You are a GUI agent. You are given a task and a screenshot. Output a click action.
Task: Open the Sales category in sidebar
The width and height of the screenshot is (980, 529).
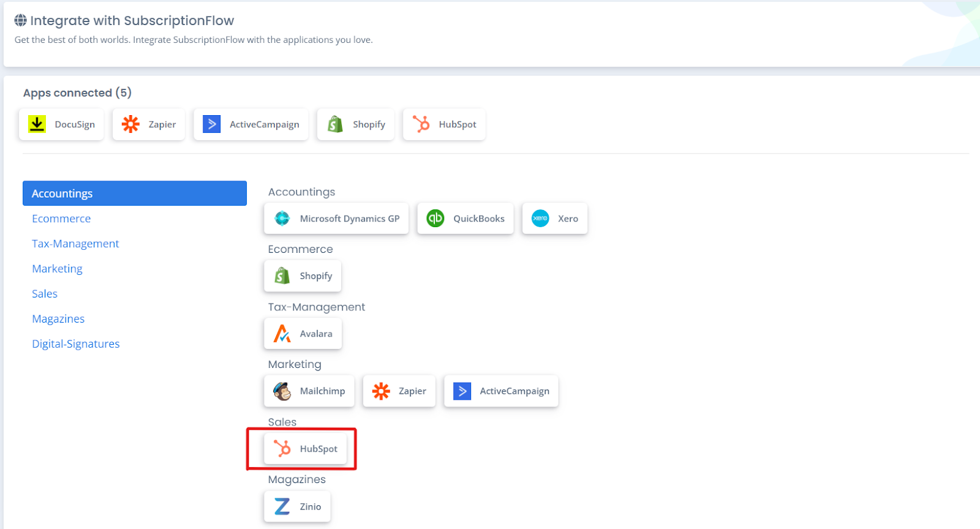point(45,294)
